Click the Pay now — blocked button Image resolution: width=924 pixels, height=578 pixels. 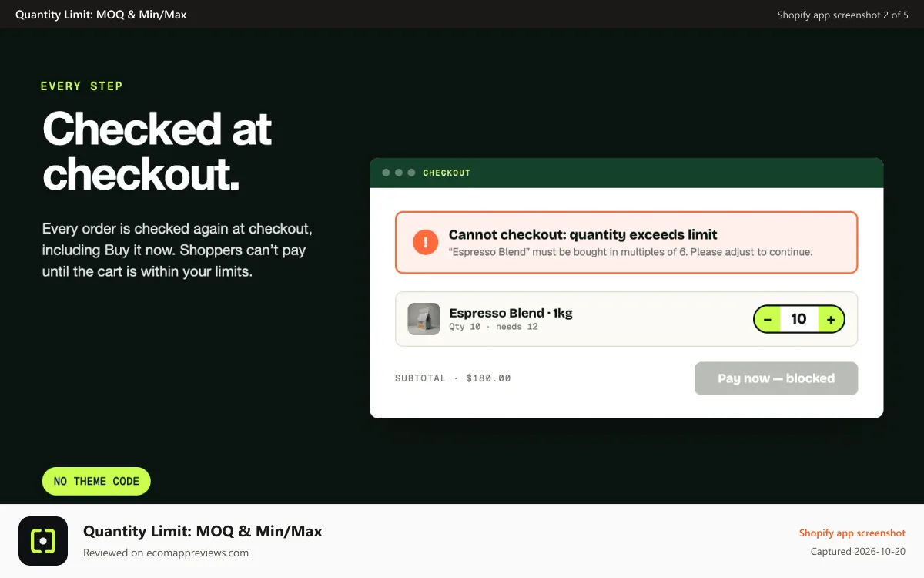776,378
